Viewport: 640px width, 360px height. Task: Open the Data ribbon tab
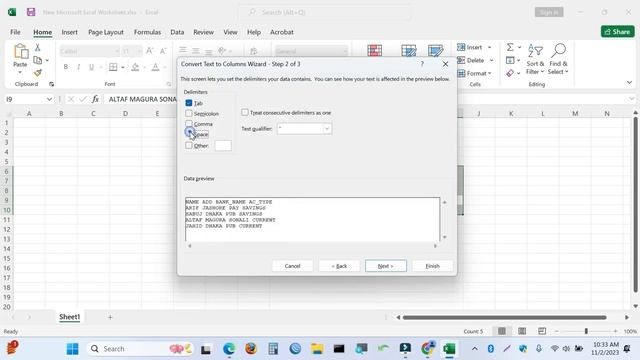[177, 32]
